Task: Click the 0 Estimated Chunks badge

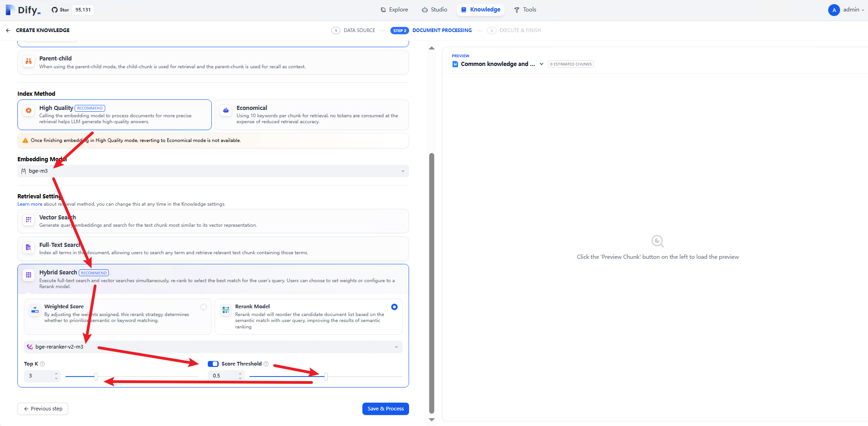Action: coord(571,64)
